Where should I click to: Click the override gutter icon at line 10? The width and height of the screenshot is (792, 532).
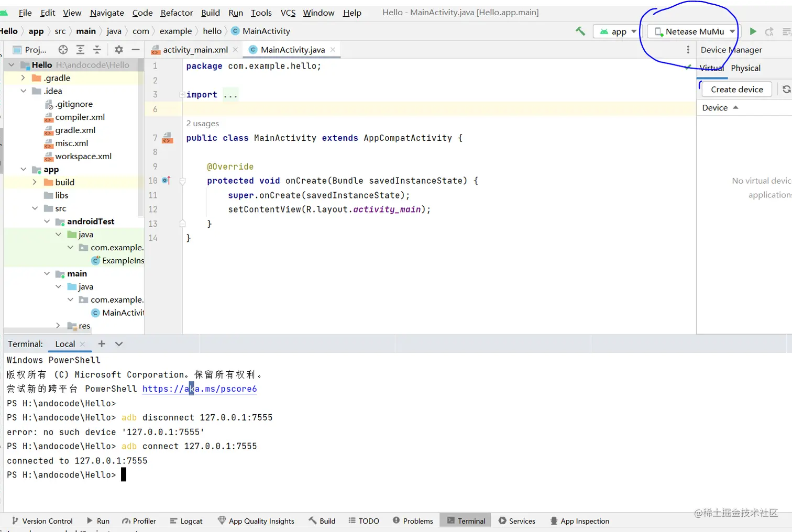[166, 181]
